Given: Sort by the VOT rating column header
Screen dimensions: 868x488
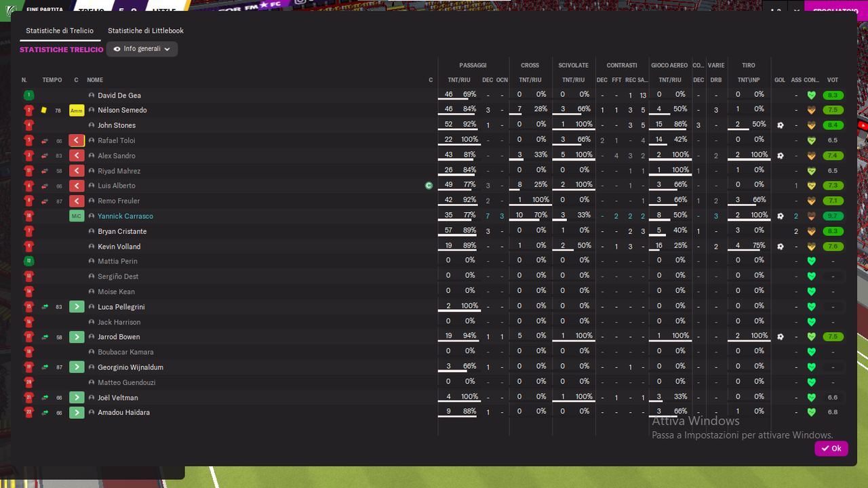Looking at the screenshot, I should tap(833, 80).
